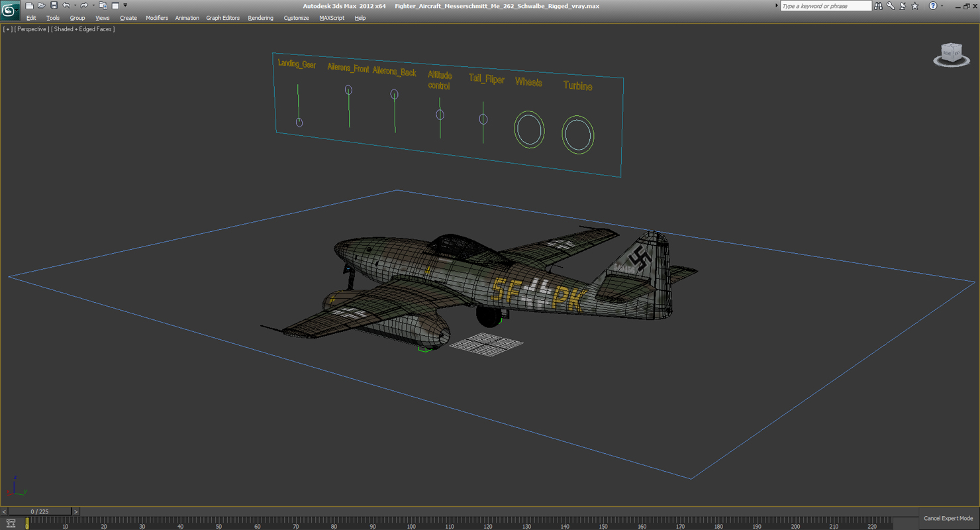Open the Help dropdown arrow
This screenshot has width=980, height=530.
(x=942, y=6)
